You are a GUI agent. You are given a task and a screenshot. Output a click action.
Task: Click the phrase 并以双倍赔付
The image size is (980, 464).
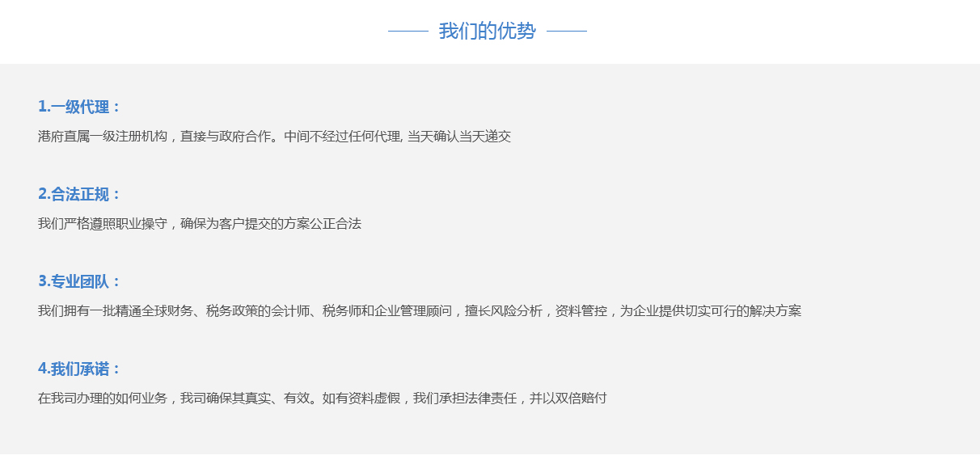568,399
